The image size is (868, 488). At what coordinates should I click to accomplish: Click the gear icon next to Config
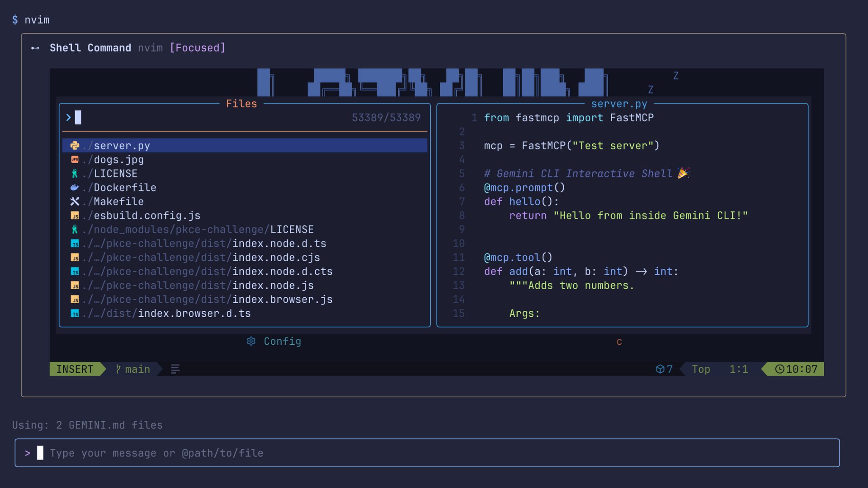point(251,342)
